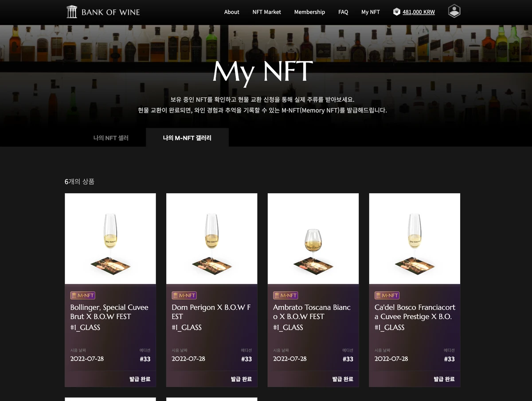Click 2022-07-28 date on Ambrato Toscana card

coord(290,358)
